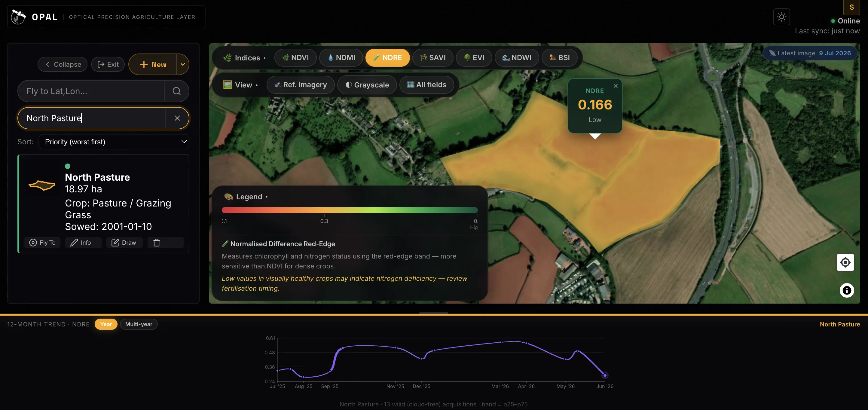Image resolution: width=868 pixels, height=410 pixels.
Task: Select the EVI index
Action: pos(474,58)
